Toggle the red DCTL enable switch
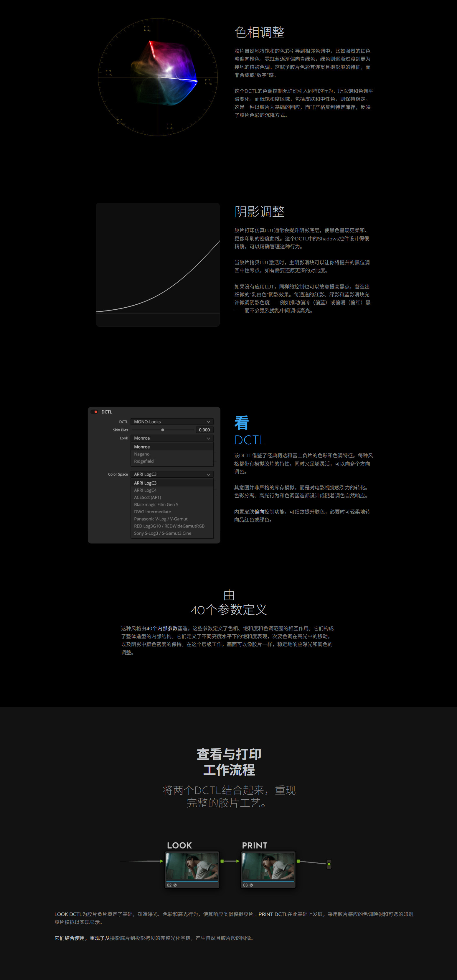Screen dimensions: 457x980 click(x=95, y=412)
